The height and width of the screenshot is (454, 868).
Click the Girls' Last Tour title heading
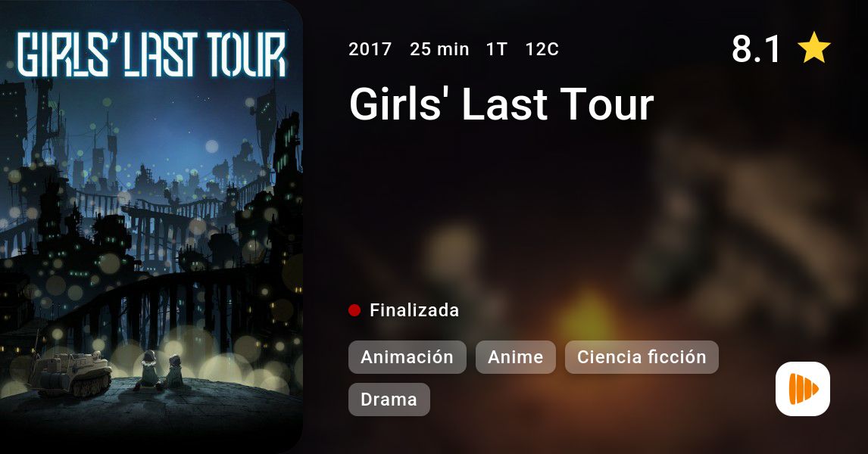click(x=501, y=104)
